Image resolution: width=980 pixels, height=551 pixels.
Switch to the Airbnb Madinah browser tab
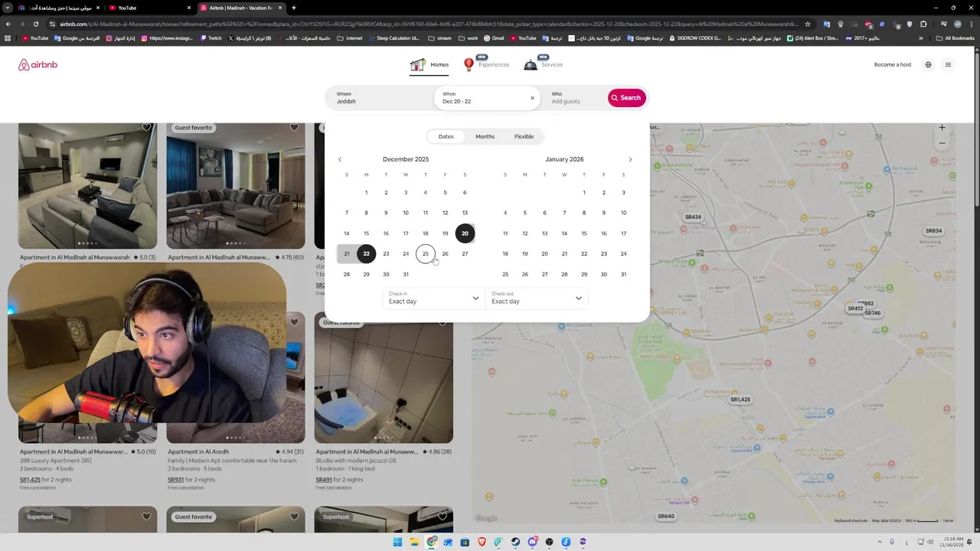[240, 8]
